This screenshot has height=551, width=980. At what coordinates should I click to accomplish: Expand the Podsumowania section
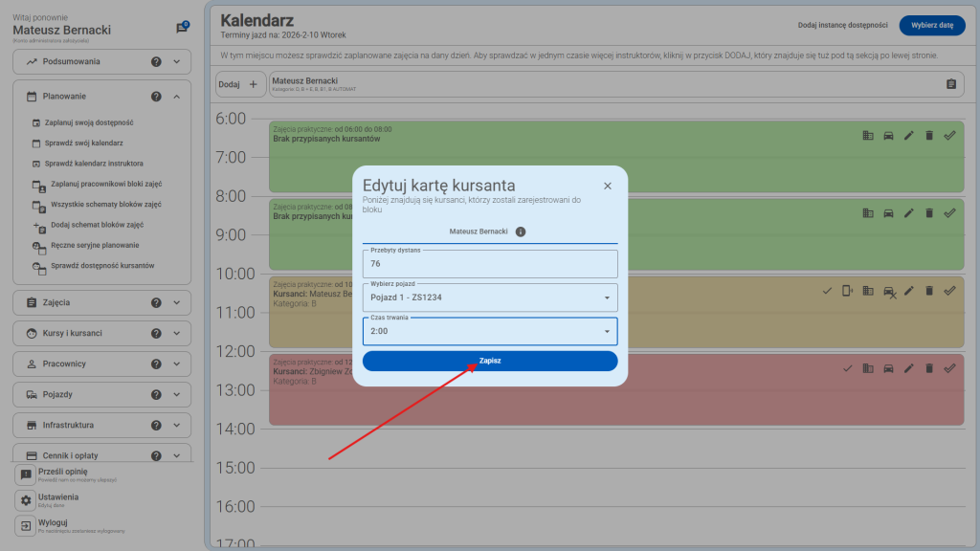click(x=177, y=62)
